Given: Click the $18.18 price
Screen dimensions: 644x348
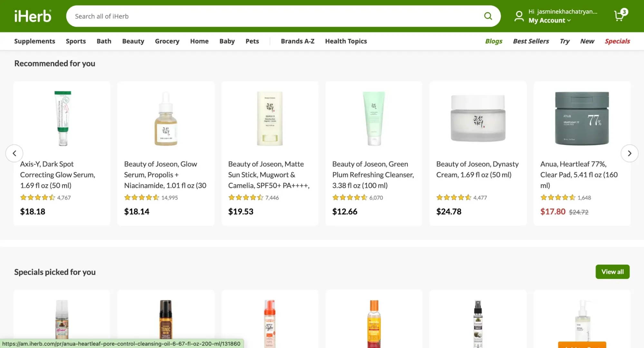Looking at the screenshot, I should click(x=33, y=212).
